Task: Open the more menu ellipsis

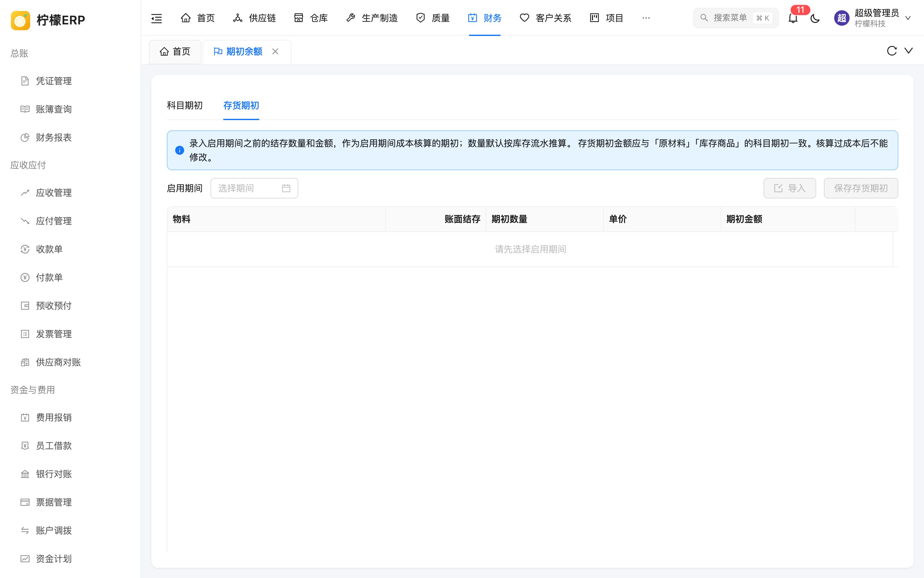Action: pyautogui.click(x=646, y=18)
